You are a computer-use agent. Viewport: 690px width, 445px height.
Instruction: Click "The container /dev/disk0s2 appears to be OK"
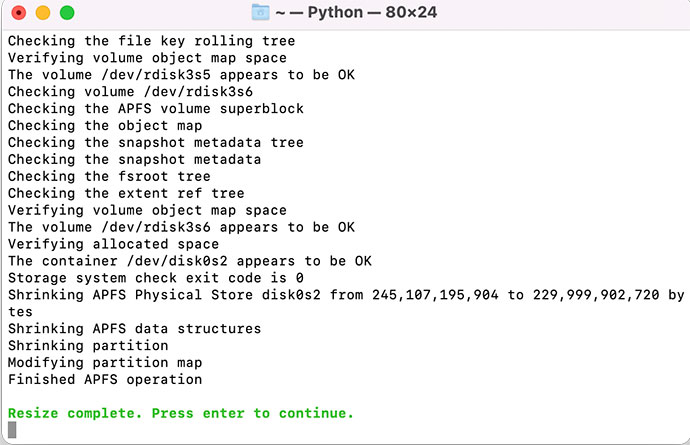[x=190, y=261]
